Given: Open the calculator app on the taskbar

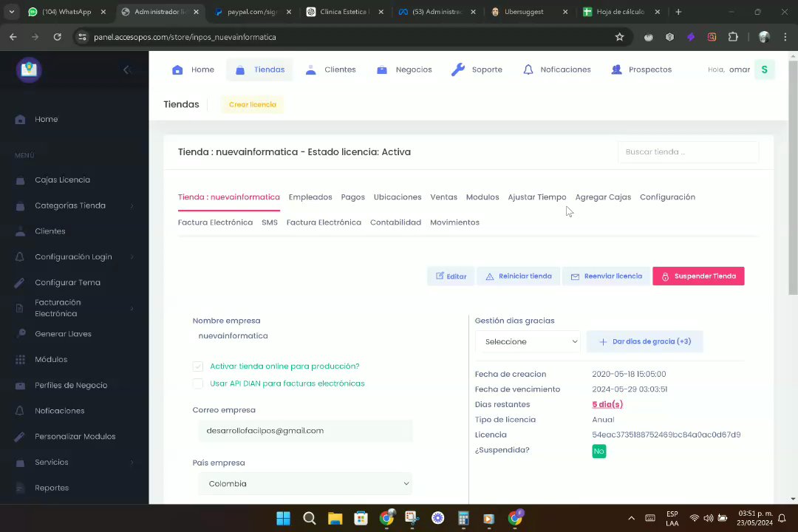Looking at the screenshot, I should 463,518.
